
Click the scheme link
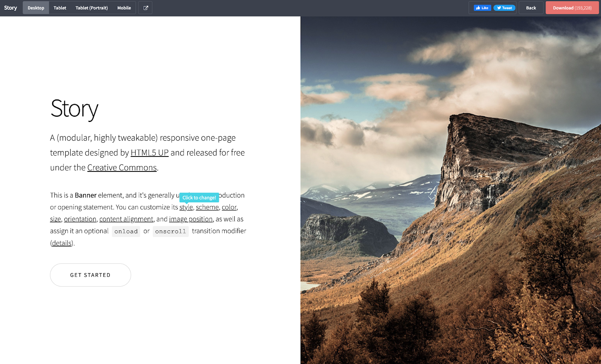click(x=207, y=207)
